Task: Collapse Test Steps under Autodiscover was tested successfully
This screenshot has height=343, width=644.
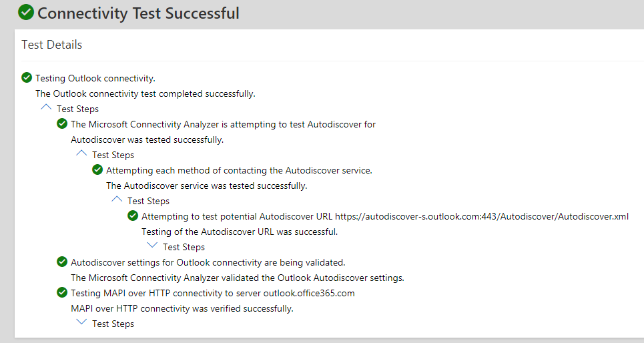Action: point(81,153)
